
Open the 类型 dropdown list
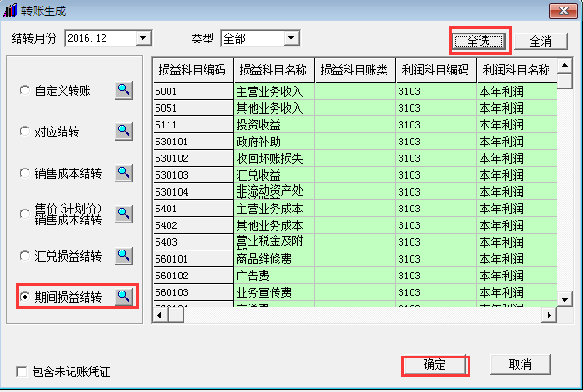[x=291, y=38]
